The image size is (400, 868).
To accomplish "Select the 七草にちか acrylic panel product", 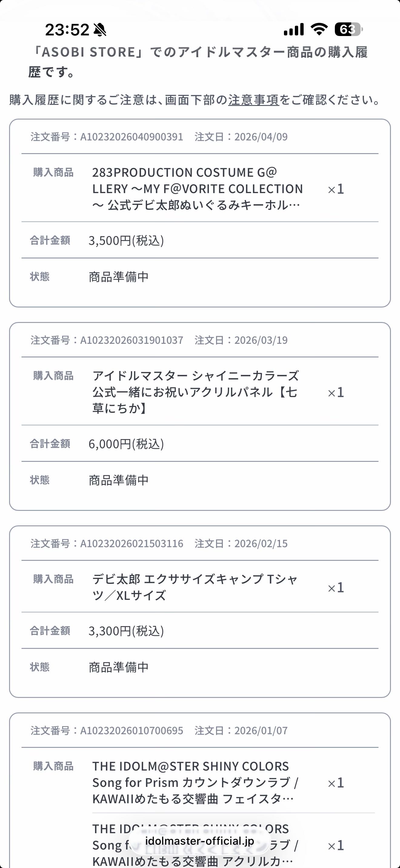I will pyautogui.click(x=196, y=392).
